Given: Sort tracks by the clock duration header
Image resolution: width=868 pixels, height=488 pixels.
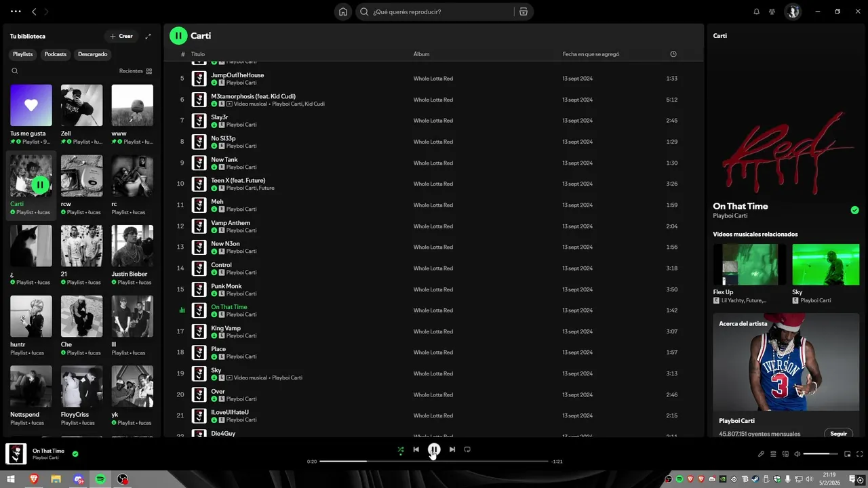Looking at the screenshot, I should click(673, 54).
